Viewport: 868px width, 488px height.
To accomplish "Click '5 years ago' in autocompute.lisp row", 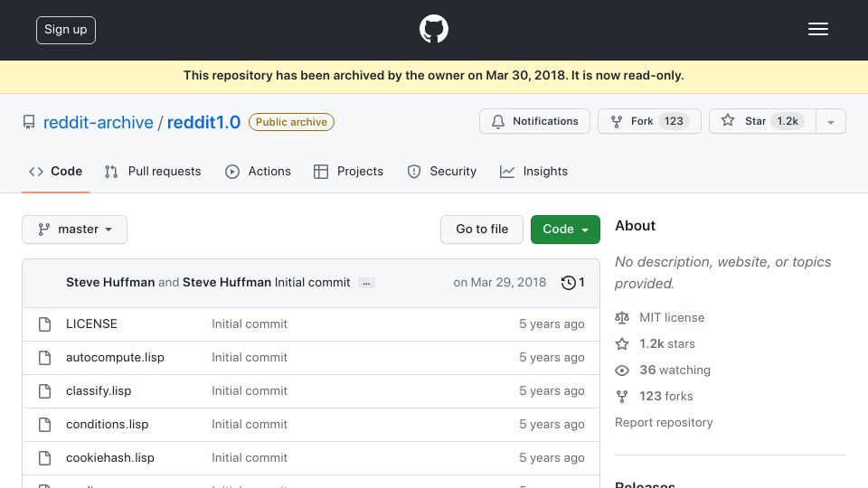I will [552, 358].
